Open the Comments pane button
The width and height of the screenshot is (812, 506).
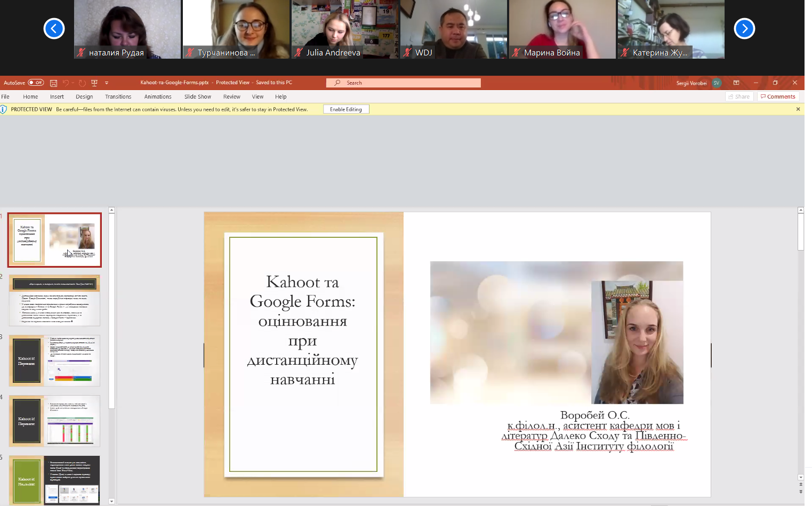[x=778, y=97]
